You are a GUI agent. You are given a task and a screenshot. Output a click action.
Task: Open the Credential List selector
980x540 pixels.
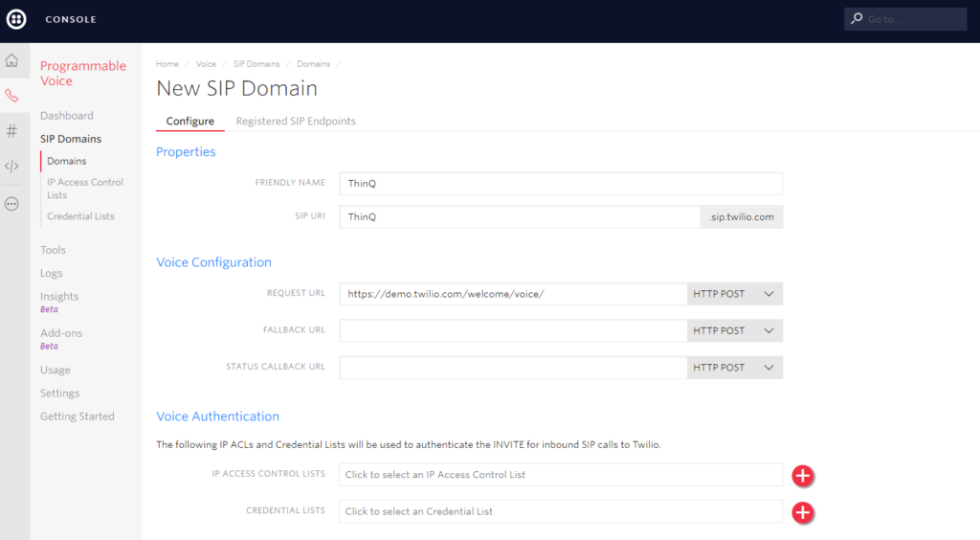tap(561, 511)
